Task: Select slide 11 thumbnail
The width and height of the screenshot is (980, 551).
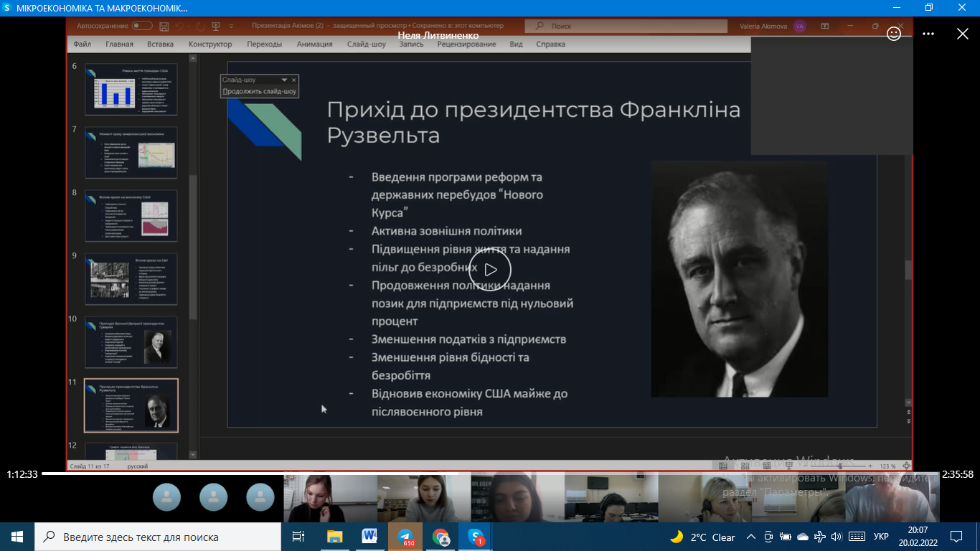Action: pyautogui.click(x=131, y=405)
